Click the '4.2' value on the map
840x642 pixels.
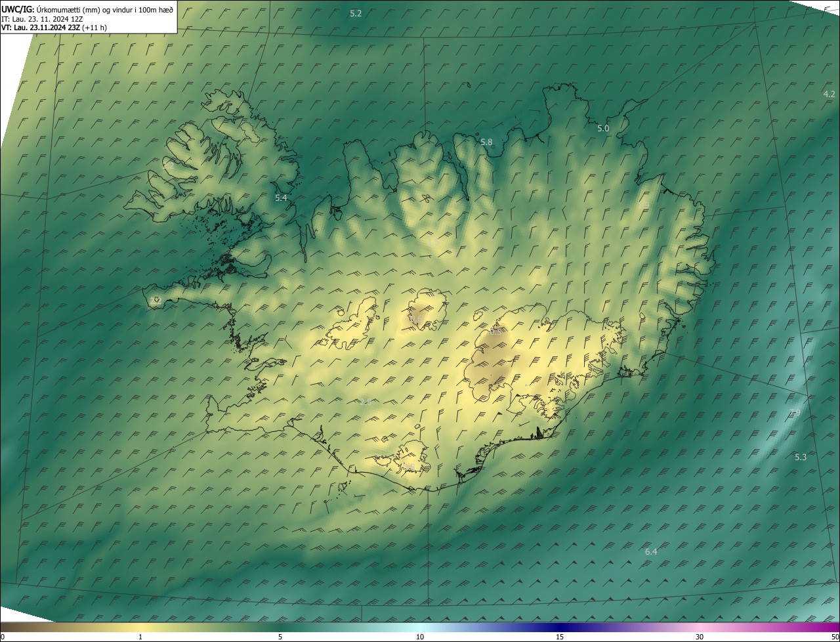[x=829, y=94]
